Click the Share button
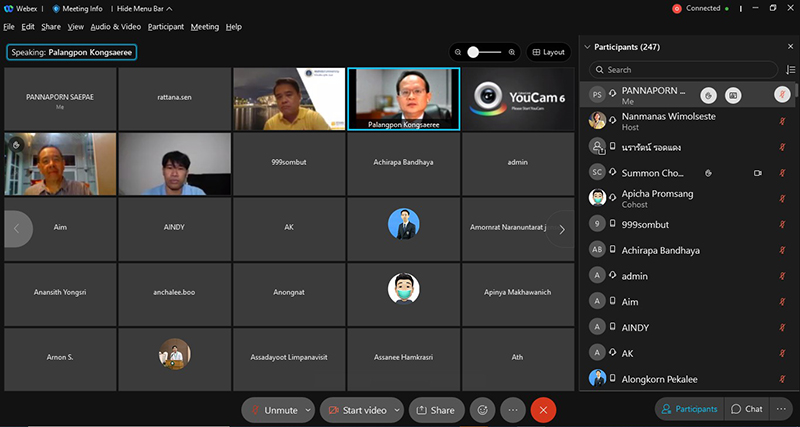Viewport: 800px width, 427px height. pos(434,410)
